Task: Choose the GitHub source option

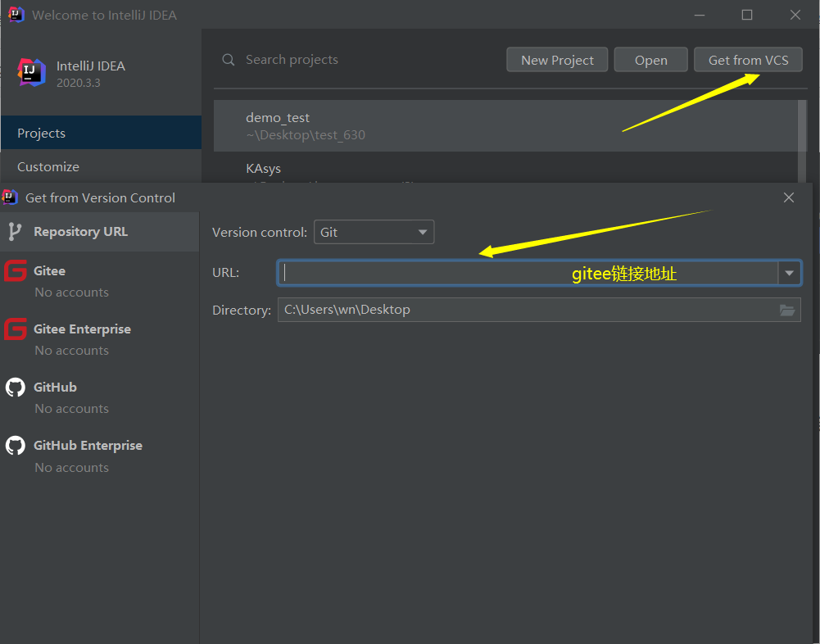Action: point(100,397)
